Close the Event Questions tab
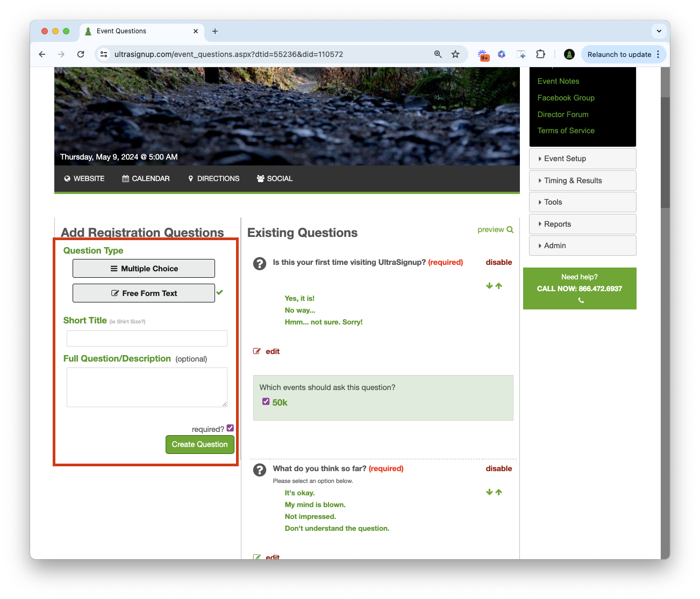The height and width of the screenshot is (599, 700). [x=196, y=31]
